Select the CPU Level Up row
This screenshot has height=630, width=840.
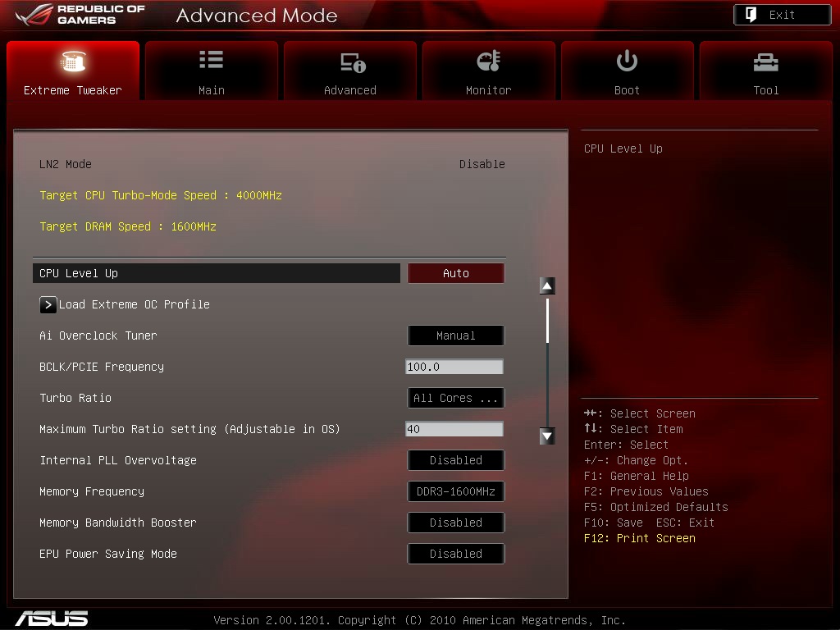click(x=217, y=273)
